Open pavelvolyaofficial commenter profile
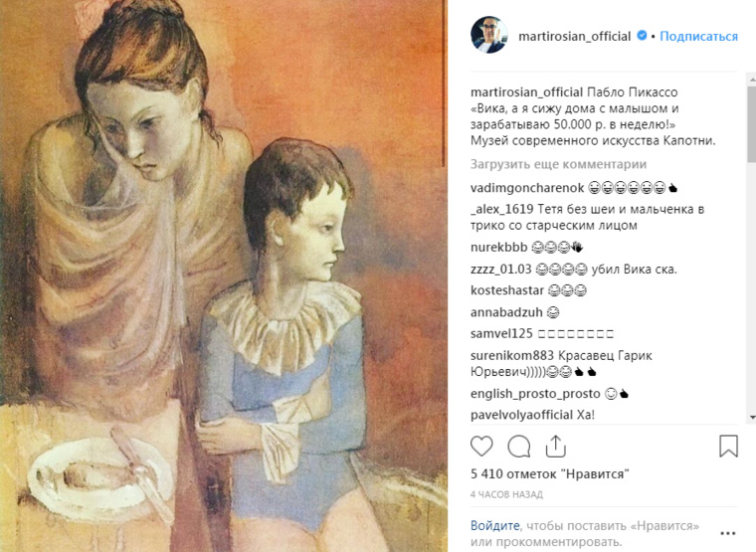The height and width of the screenshot is (552, 756). click(x=521, y=415)
